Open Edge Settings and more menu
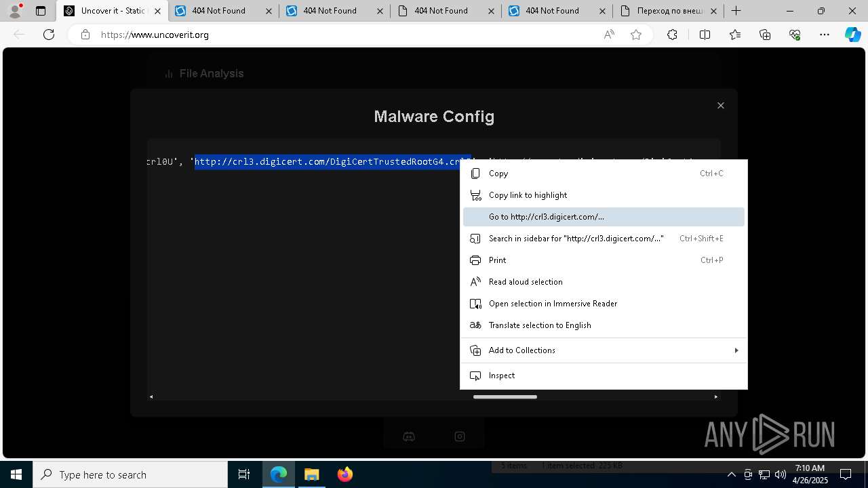Image resolution: width=868 pixels, height=488 pixels. (825, 35)
